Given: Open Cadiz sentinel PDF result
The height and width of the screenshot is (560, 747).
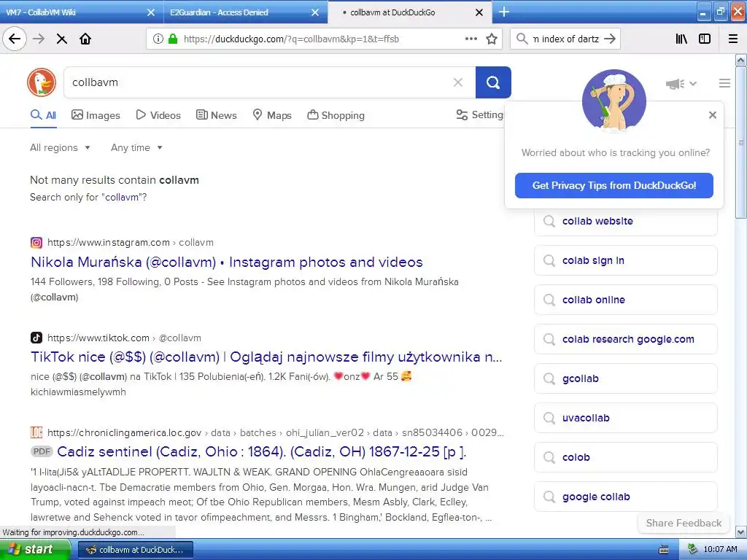Looking at the screenshot, I should point(262,451).
